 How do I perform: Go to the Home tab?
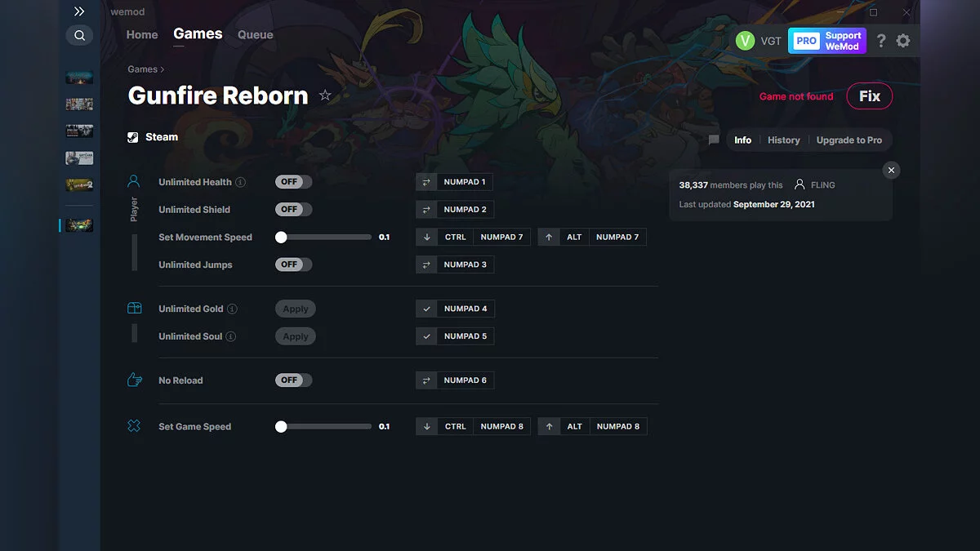142,35
